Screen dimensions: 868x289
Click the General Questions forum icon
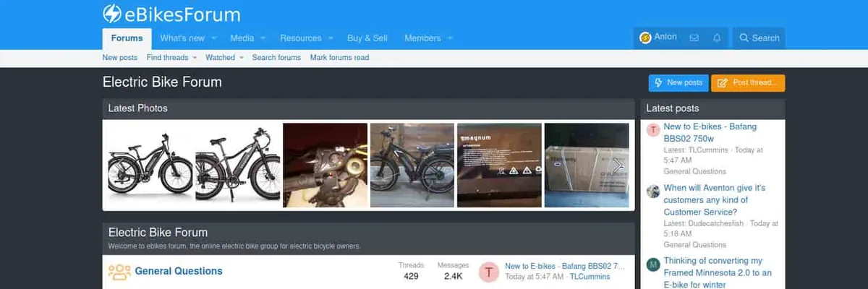[x=119, y=272]
